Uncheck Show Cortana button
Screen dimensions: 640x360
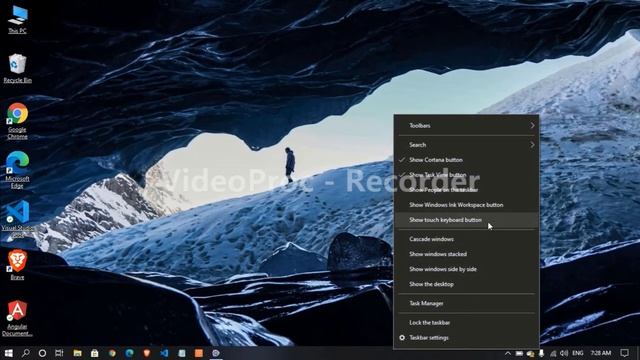click(x=466, y=160)
